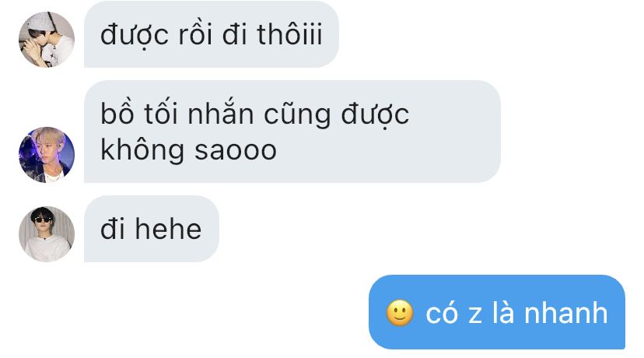Click the word 'thôiii' in the first message
This screenshot has width=644, height=358.
289,34
